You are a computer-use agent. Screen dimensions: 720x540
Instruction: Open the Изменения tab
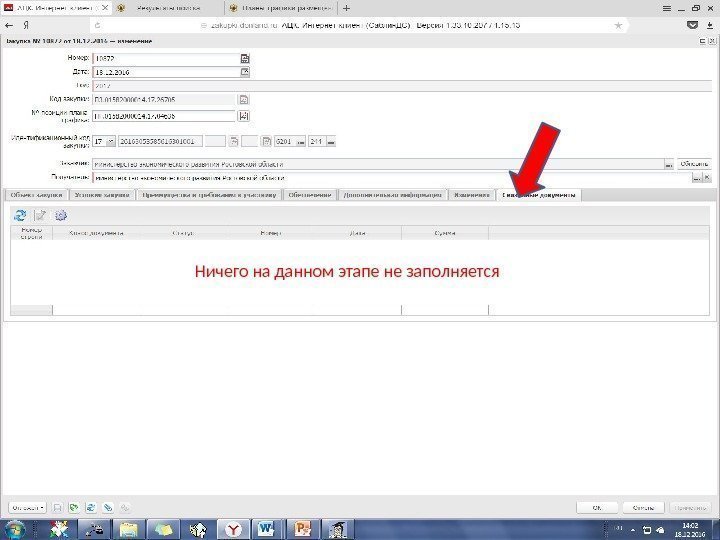(472, 195)
